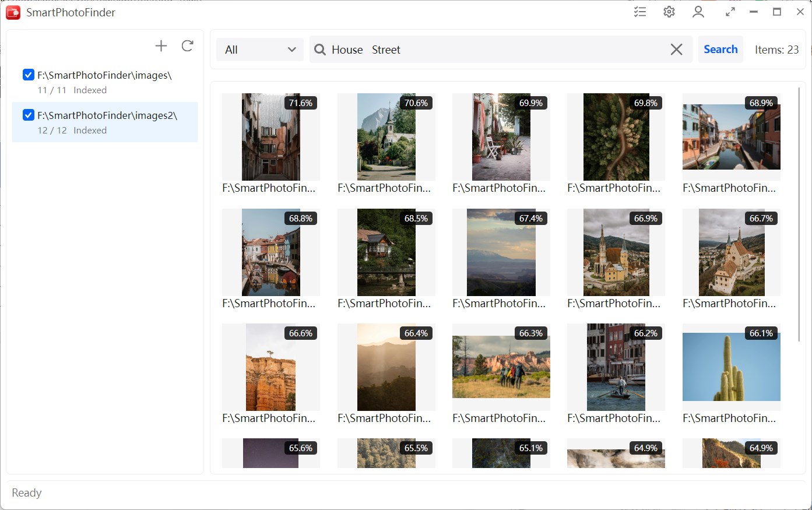Click file path under 71.6% photo
Image resolution: width=812 pixels, height=510 pixels.
pyautogui.click(x=269, y=188)
